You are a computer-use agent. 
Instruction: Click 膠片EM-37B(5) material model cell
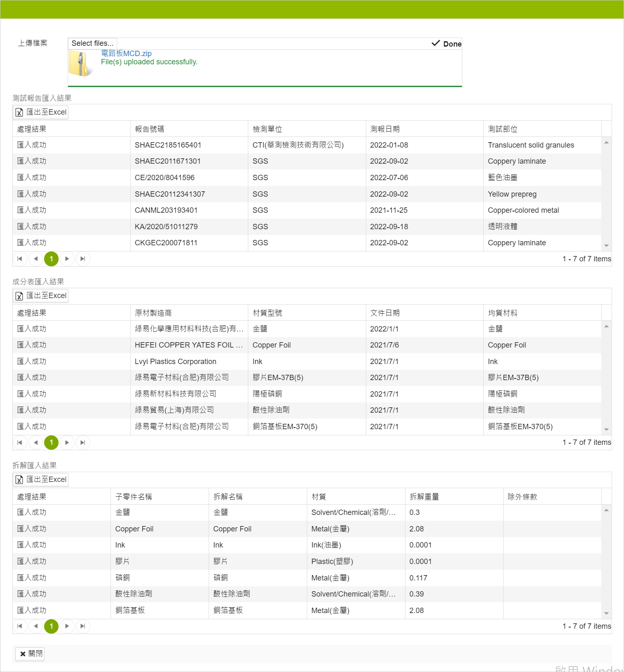(307, 378)
